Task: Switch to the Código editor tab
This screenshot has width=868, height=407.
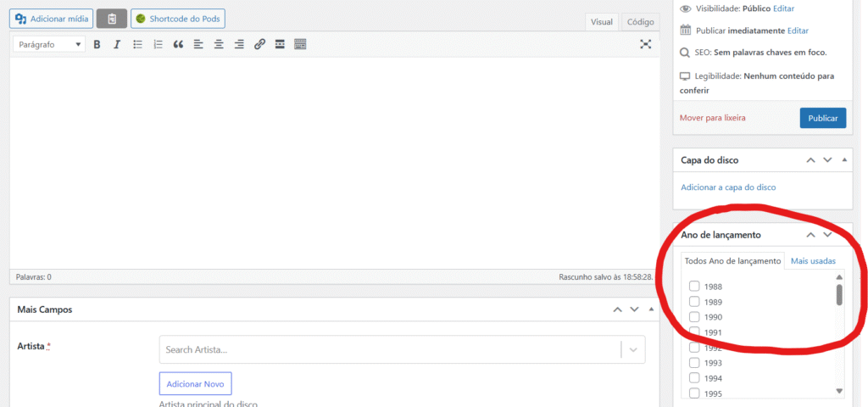Action: coord(640,22)
